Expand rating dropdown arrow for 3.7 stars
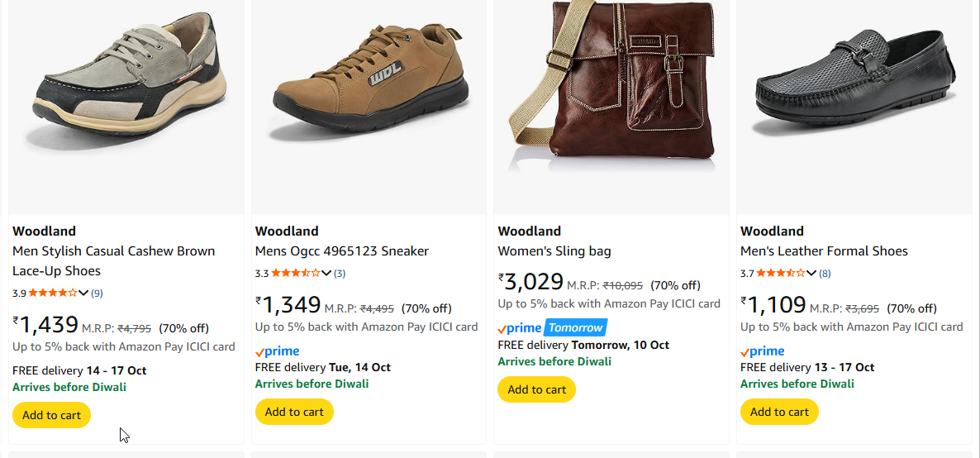The image size is (980, 458). (811, 273)
